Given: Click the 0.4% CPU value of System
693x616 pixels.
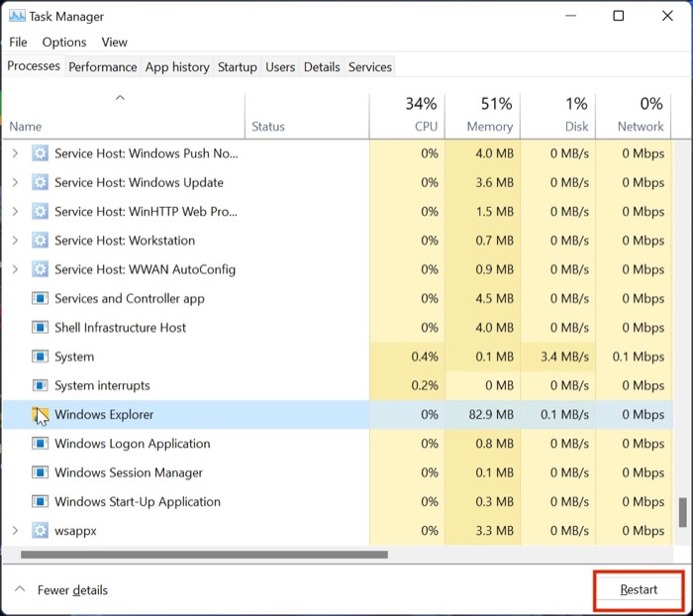Looking at the screenshot, I should pos(425,357).
